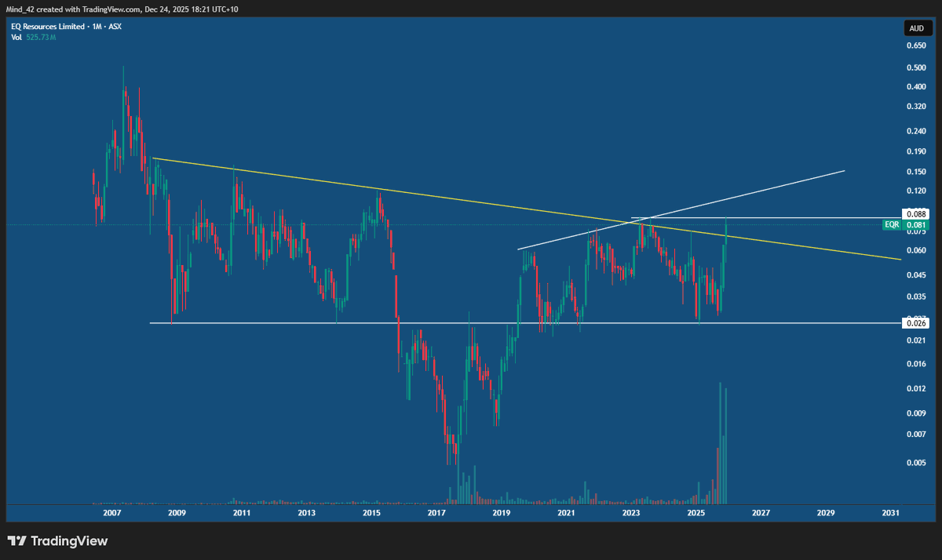Viewport: 942px width, 560px height.
Task: Click the Vol 525.73M volume indicator label
Action: coord(35,37)
